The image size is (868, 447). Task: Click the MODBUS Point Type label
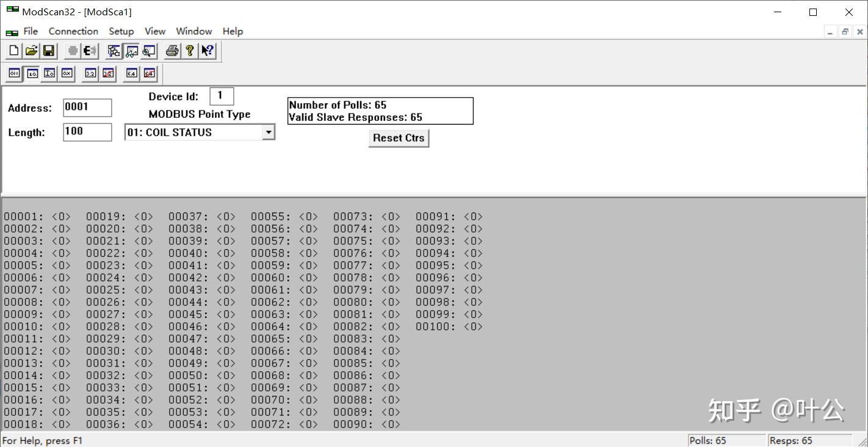(200, 114)
